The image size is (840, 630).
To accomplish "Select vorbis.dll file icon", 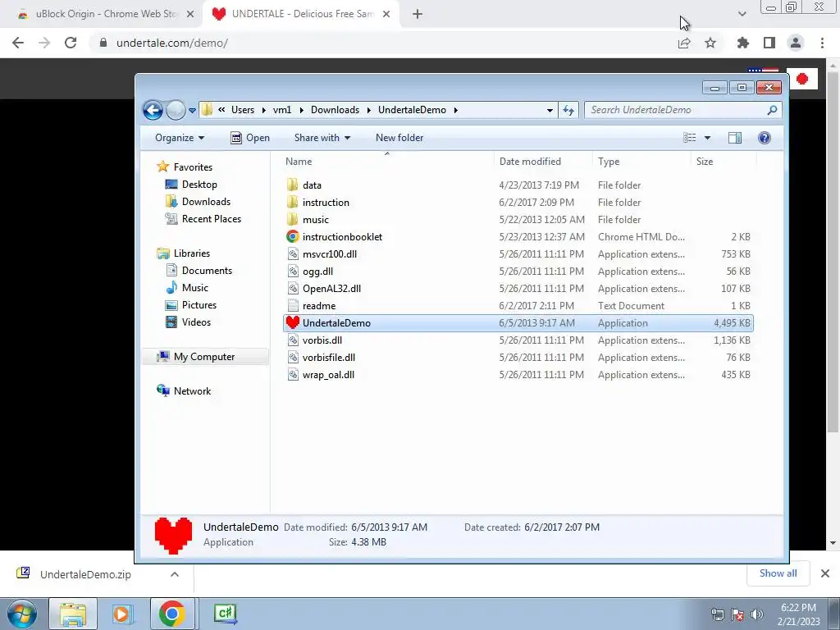I will [293, 340].
